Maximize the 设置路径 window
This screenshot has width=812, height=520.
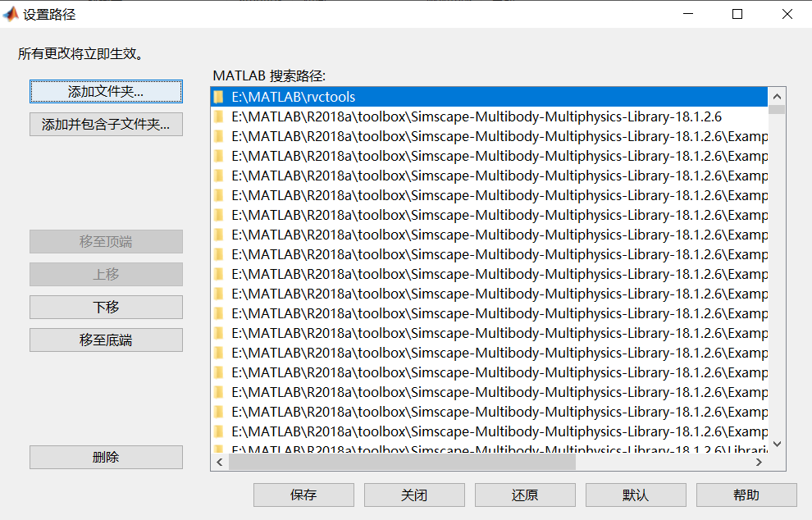coord(737,14)
